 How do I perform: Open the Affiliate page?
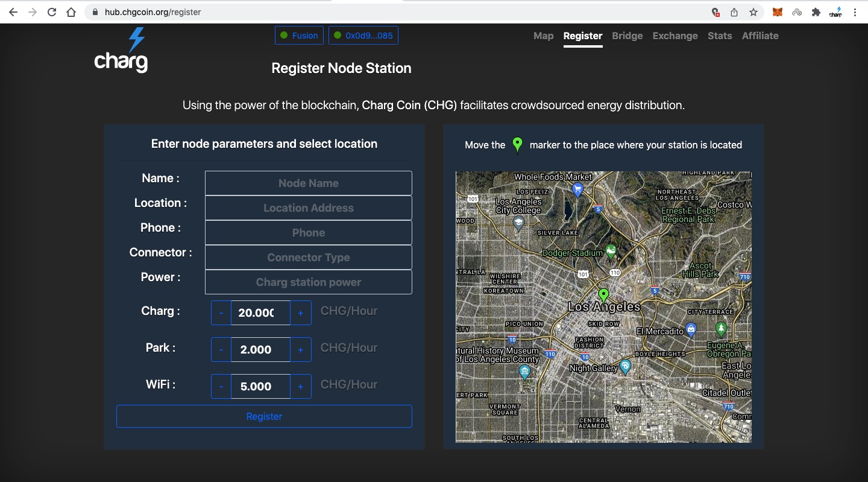pos(760,36)
